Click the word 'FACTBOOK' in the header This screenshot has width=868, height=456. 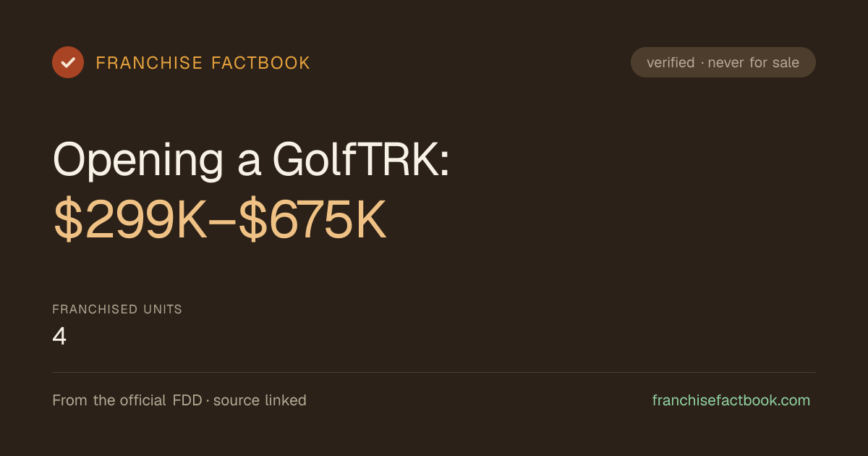(260, 63)
